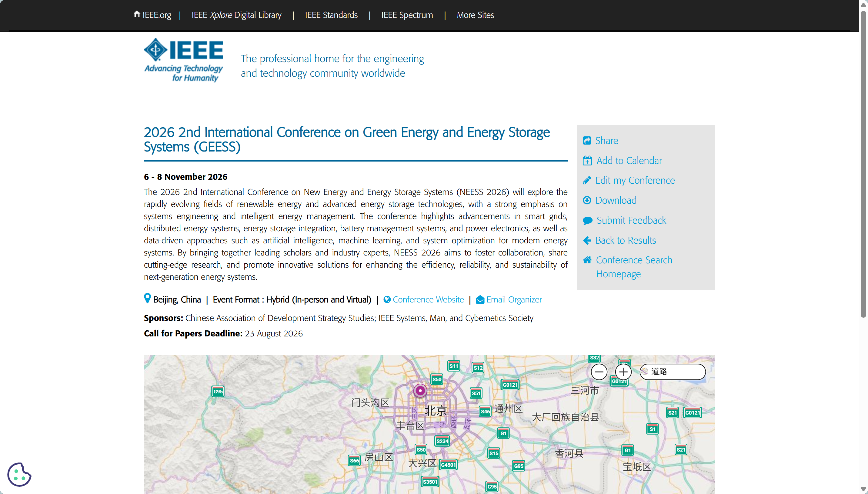Click the IEEE.org home icon
The width and height of the screenshot is (868, 494).
(137, 14)
